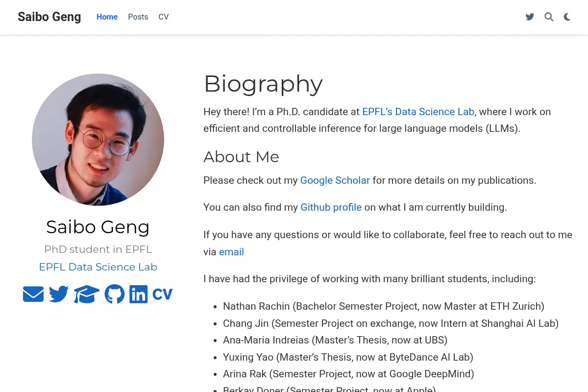Visit the Github profile text link
588x392 pixels.
pyautogui.click(x=331, y=207)
